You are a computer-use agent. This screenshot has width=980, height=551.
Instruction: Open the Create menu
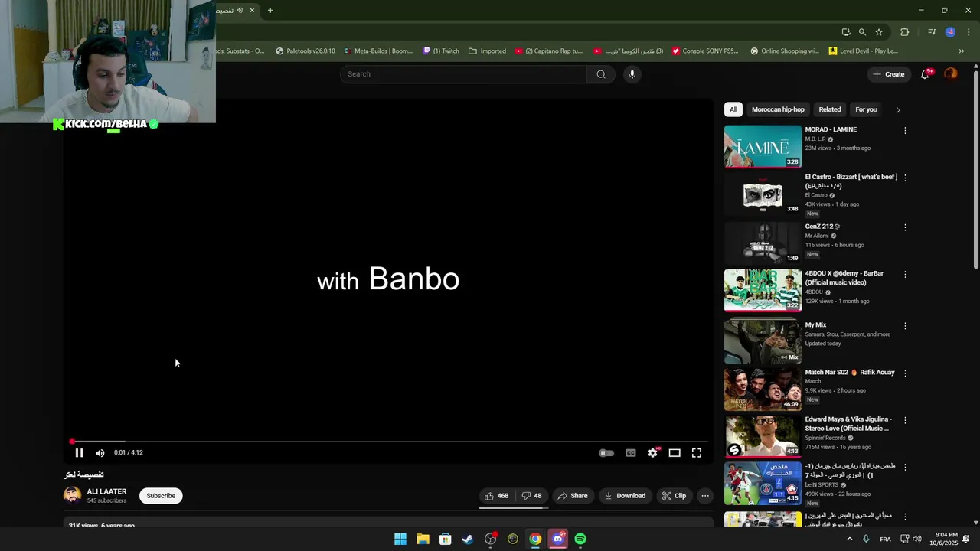point(888,74)
